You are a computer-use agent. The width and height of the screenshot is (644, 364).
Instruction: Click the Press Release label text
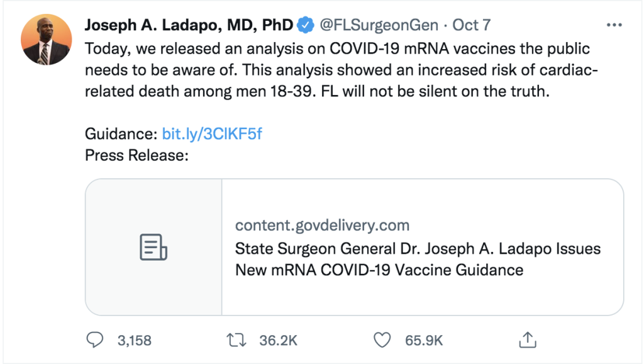pyautogui.click(x=136, y=156)
